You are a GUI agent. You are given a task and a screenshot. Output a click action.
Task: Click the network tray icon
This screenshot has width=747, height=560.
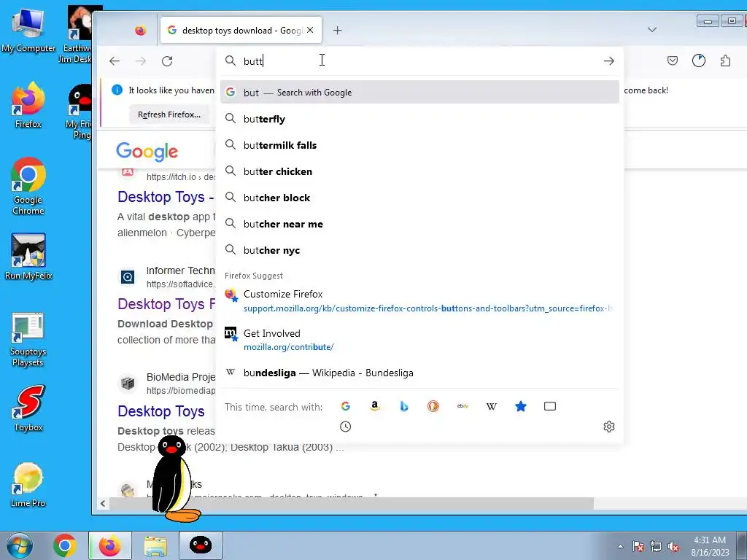tap(656, 547)
